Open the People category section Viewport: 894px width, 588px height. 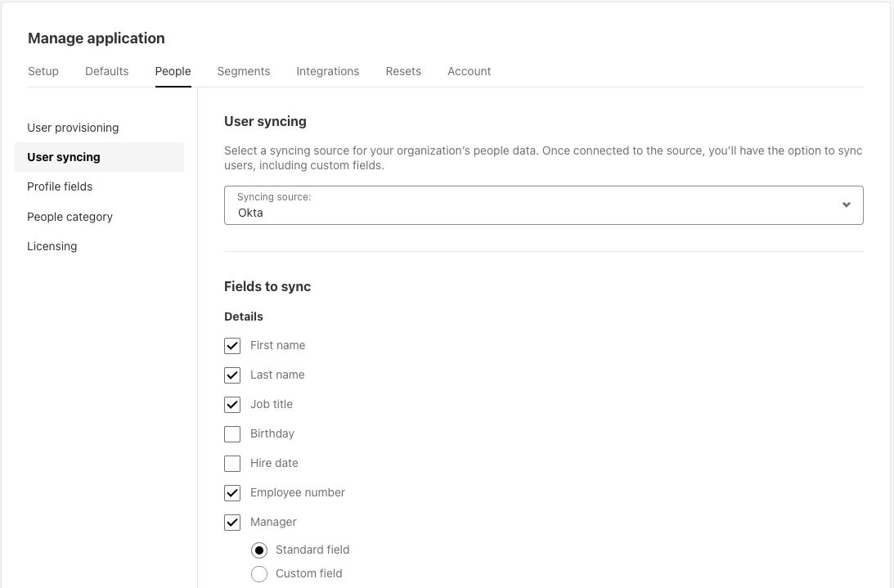pos(70,217)
